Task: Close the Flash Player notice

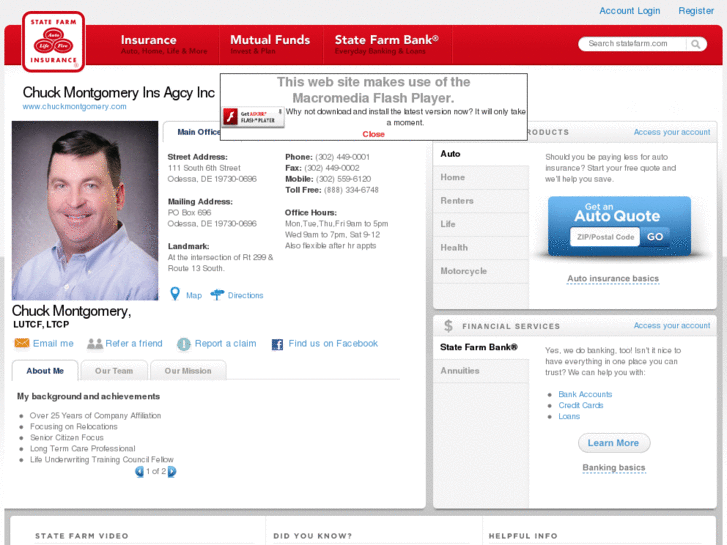Action: [x=373, y=134]
